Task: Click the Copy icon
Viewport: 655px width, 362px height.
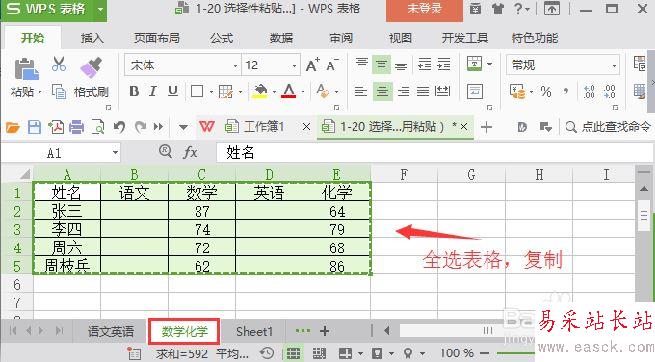Action: click(59, 91)
